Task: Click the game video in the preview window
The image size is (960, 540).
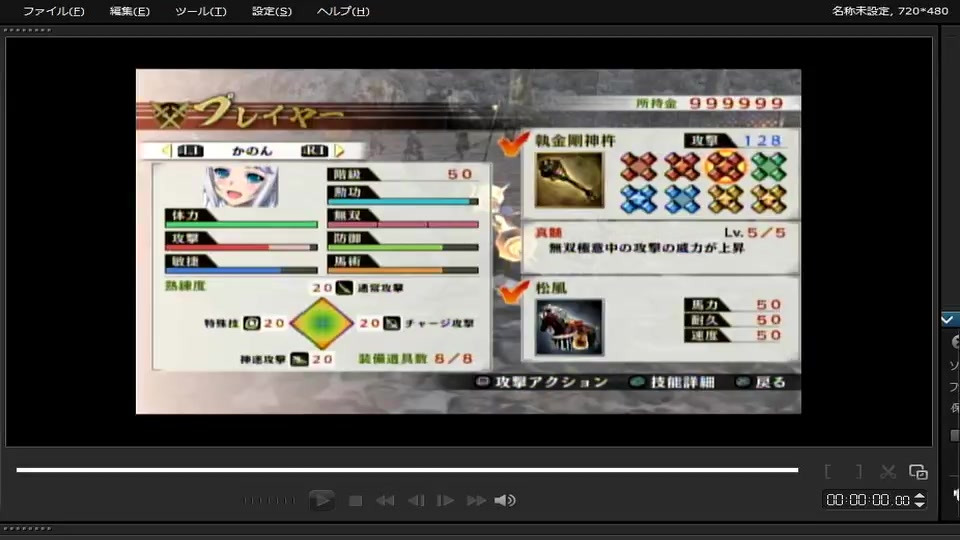Action: [x=468, y=241]
